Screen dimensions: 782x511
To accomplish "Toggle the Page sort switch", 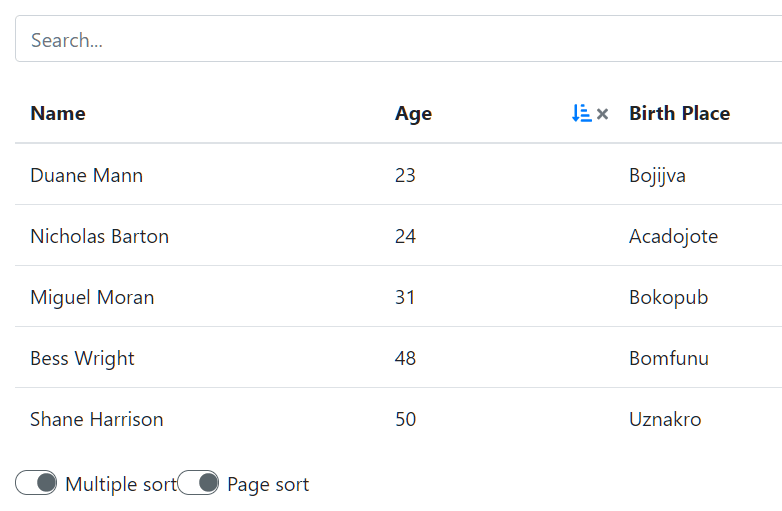I will point(198,483).
